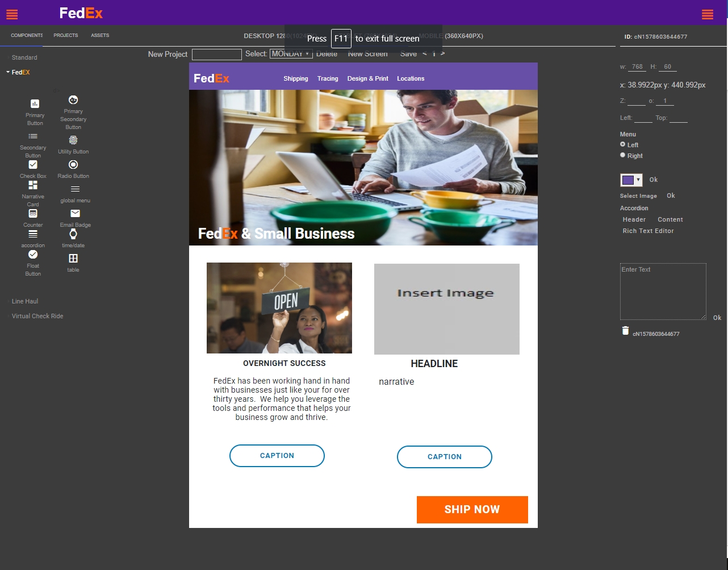This screenshot has width=728, height=570.
Task: Open the Rich Text Editor
Action: [x=648, y=231]
